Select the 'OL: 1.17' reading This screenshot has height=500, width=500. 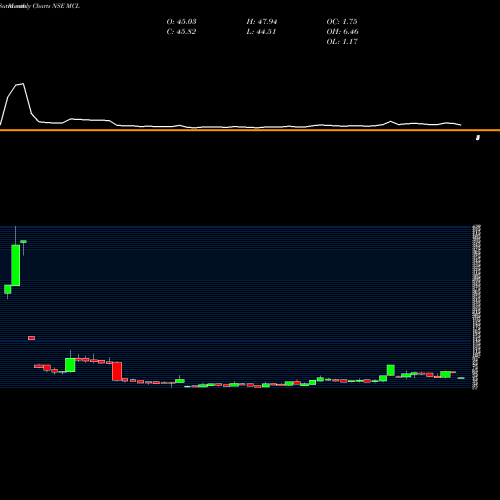[x=342, y=42]
